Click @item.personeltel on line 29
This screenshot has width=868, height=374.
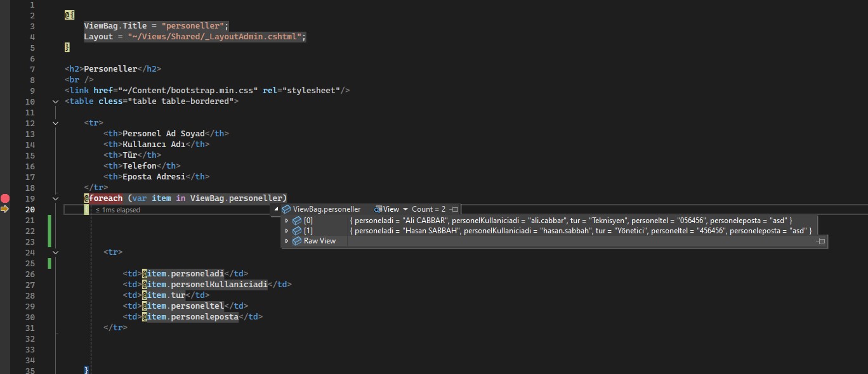[183, 306]
